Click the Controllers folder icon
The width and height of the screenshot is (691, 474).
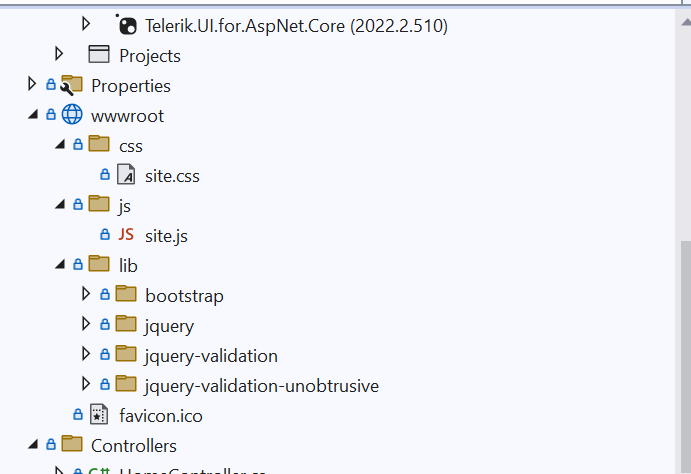[x=72, y=445]
